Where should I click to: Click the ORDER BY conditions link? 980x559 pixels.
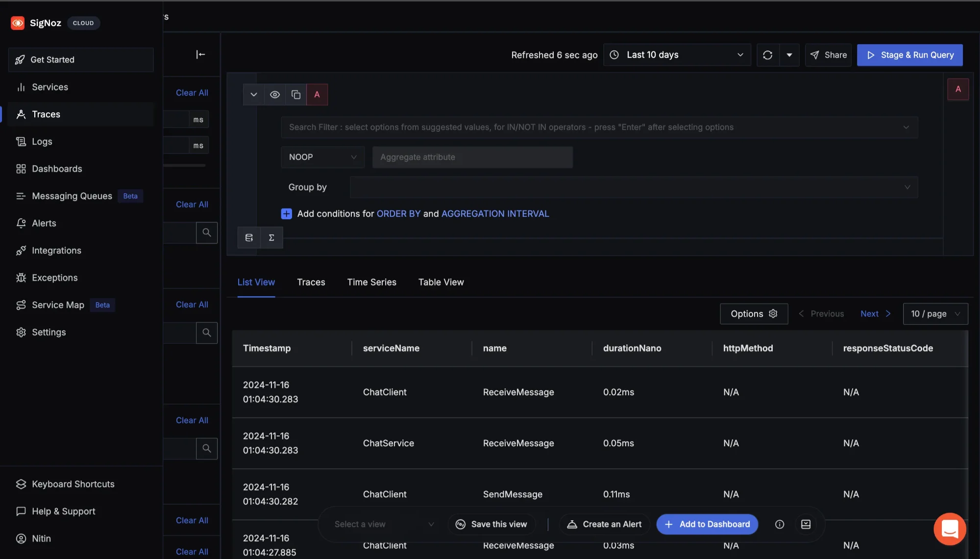coord(398,213)
